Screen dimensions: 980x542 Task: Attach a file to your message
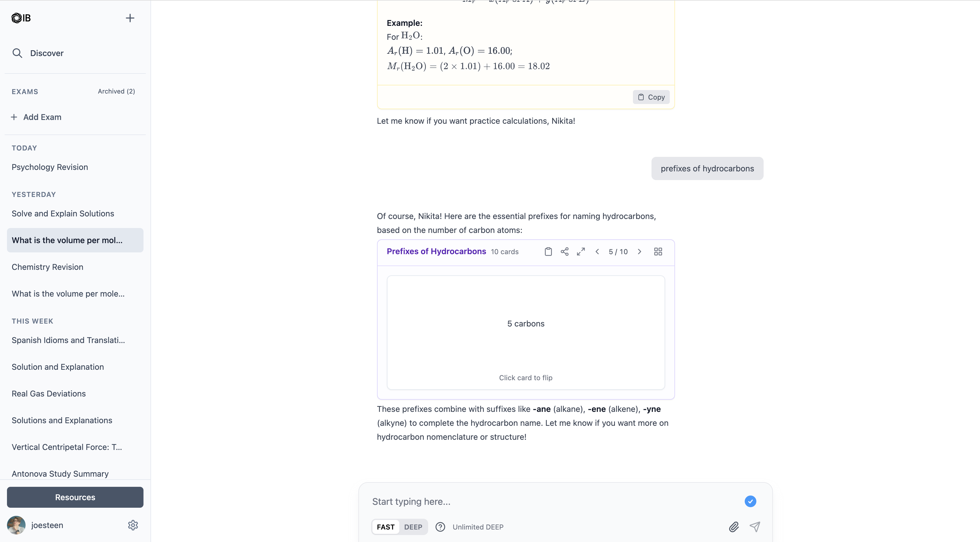(734, 527)
